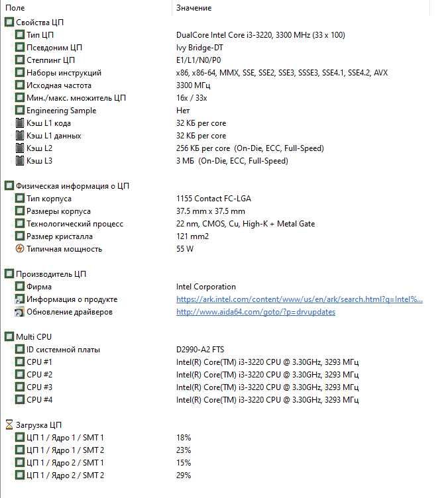Viewport: 448px width, 498px height.
Task: Click the memory chip icon for 'Кэш L2'
Action: point(20,148)
